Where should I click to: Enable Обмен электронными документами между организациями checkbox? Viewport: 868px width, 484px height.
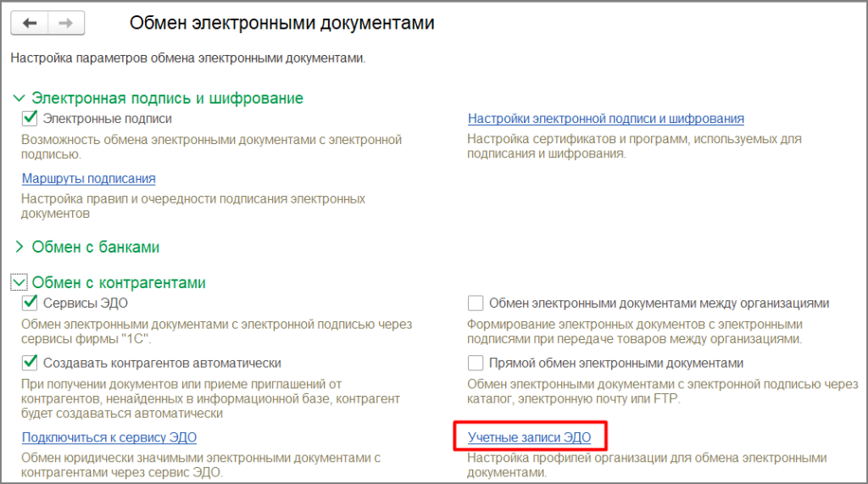click(476, 303)
